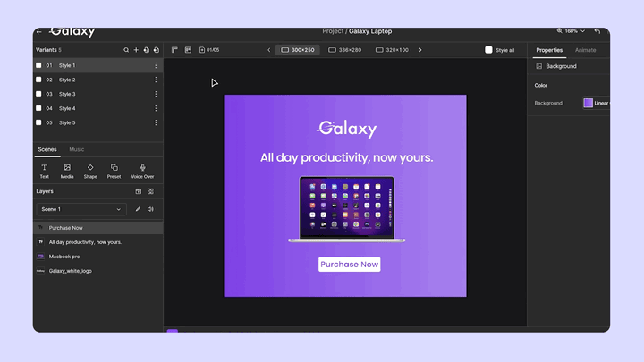Viewport: 644px width, 362px height.
Task: Click the grid layers view icon
Action: coord(151,191)
